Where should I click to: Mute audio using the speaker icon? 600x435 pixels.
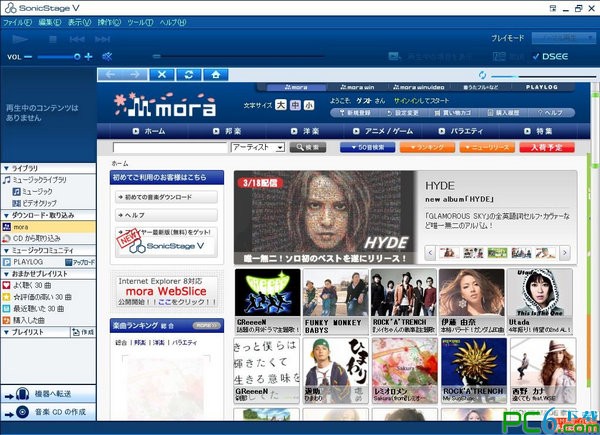[107, 57]
